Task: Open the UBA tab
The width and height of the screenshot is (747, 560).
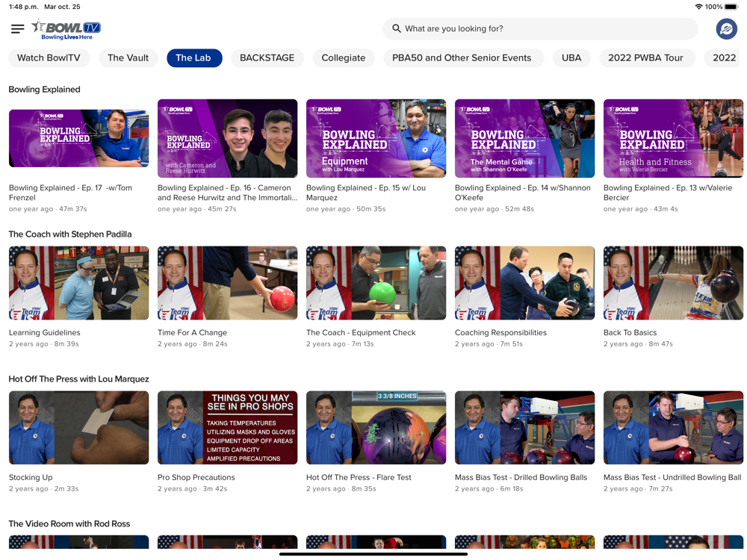Action: pyautogui.click(x=571, y=57)
